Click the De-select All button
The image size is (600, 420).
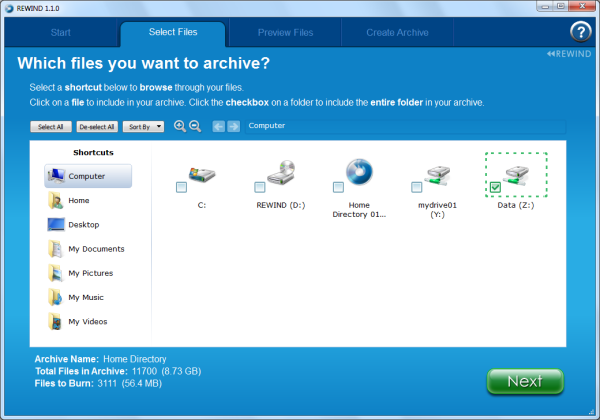pyautogui.click(x=97, y=127)
